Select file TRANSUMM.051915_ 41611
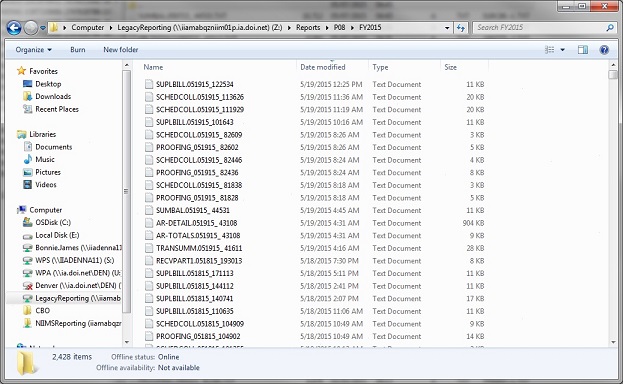This screenshot has width=623, height=384. [x=199, y=248]
